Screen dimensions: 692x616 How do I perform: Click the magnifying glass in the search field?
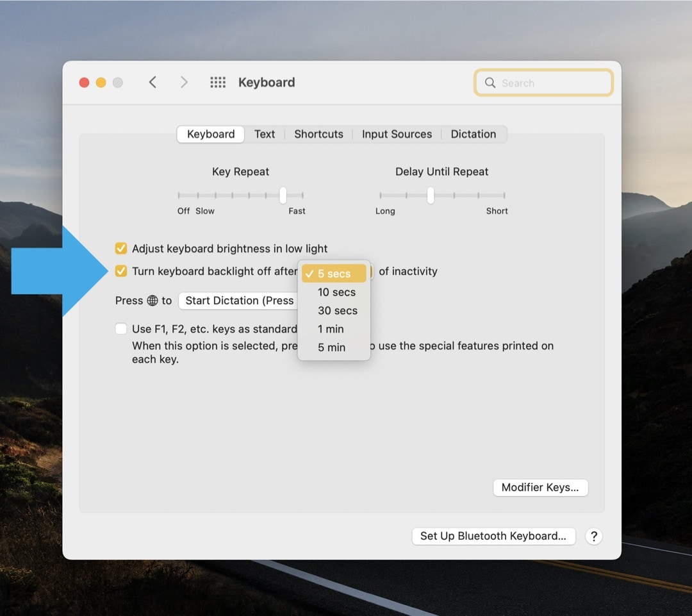[x=490, y=83]
